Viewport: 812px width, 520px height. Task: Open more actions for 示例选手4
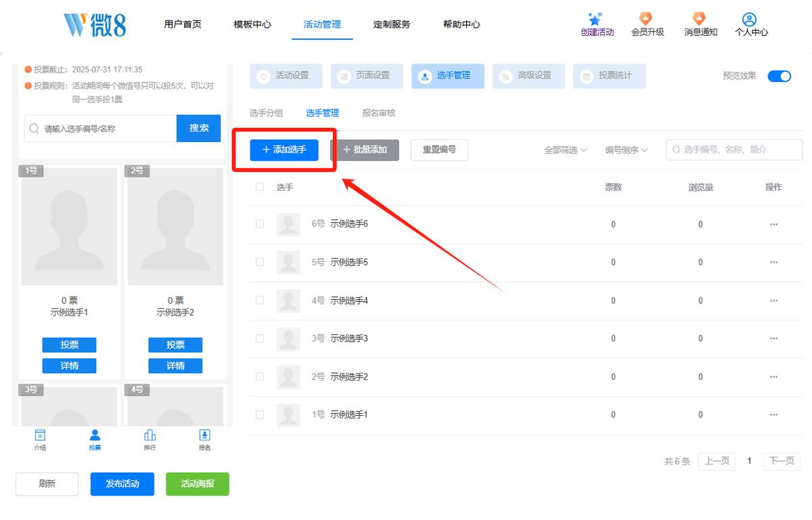click(x=773, y=301)
